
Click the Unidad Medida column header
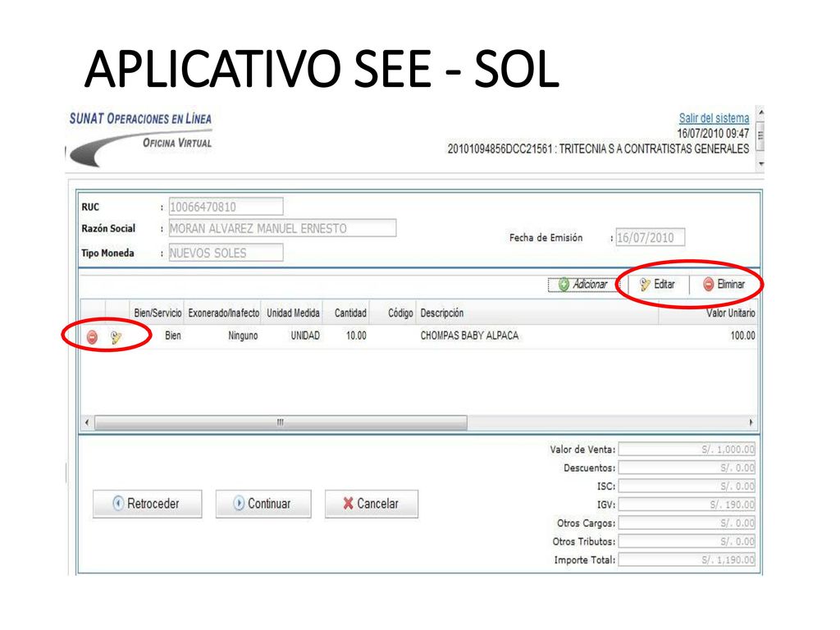click(293, 313)
